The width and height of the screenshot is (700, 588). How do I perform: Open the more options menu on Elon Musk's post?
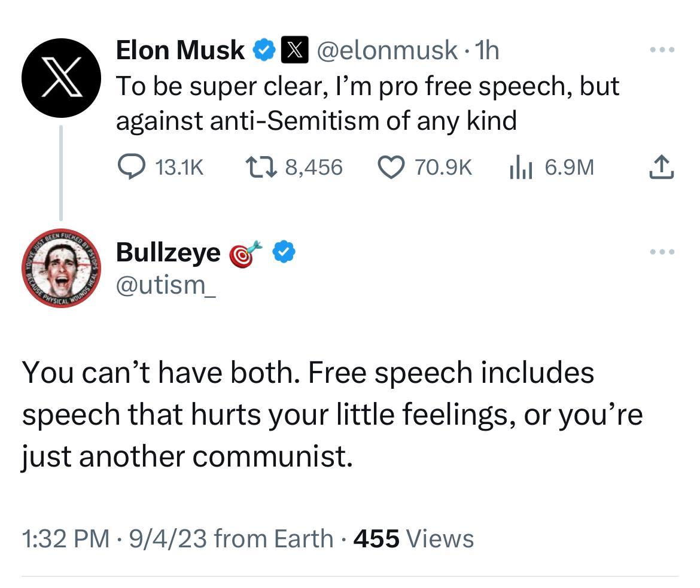click(x=662, y=50)
